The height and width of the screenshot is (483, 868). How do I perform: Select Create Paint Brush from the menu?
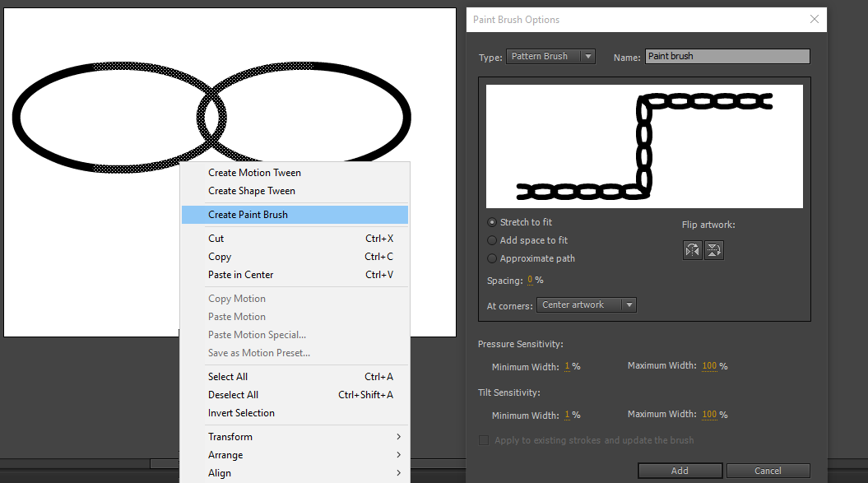tap(247, 214)
